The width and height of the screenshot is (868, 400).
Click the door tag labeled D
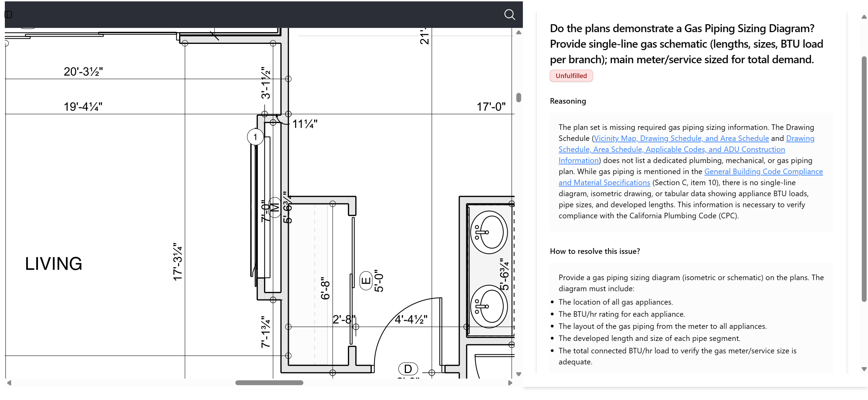point(408,369)
